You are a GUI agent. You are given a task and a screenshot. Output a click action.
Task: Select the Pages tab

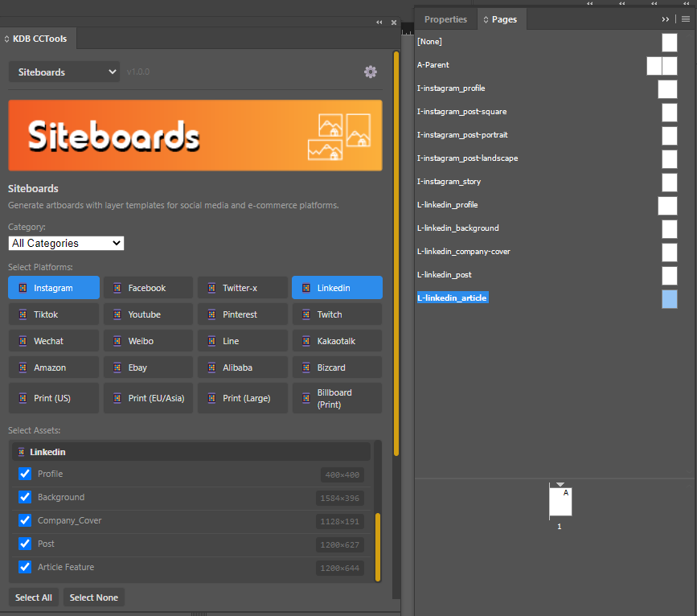(502, 19)
